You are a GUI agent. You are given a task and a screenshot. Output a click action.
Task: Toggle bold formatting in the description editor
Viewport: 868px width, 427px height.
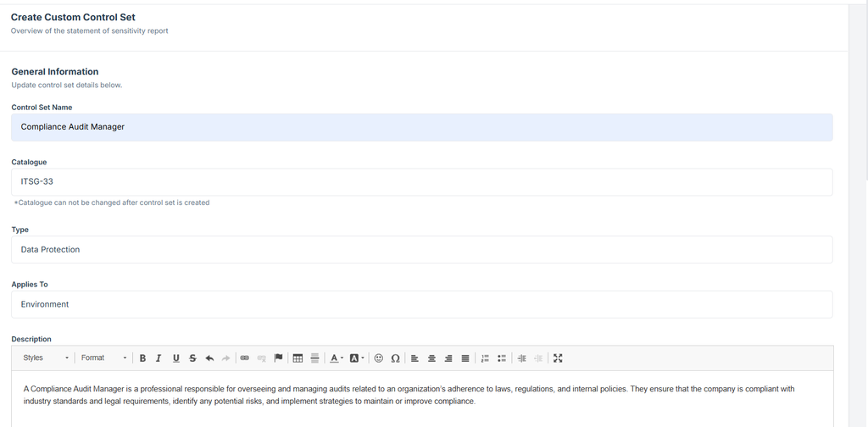point(142,358)
